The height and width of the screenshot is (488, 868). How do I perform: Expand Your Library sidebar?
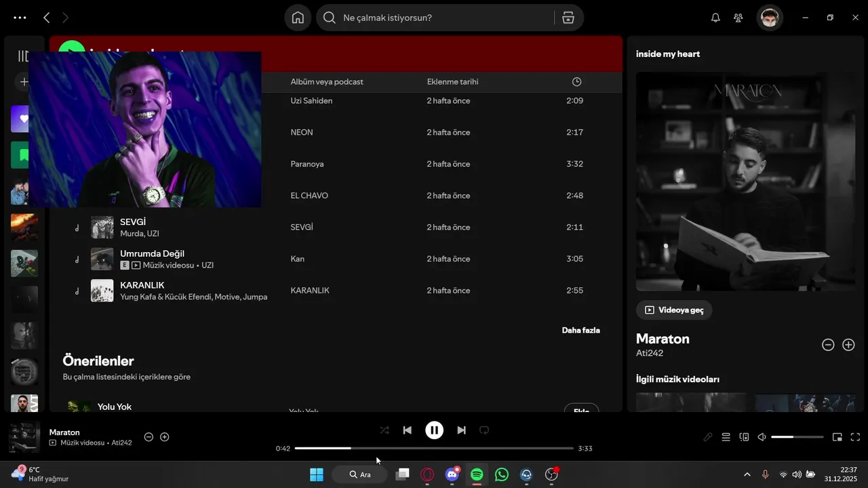[22, 56]
